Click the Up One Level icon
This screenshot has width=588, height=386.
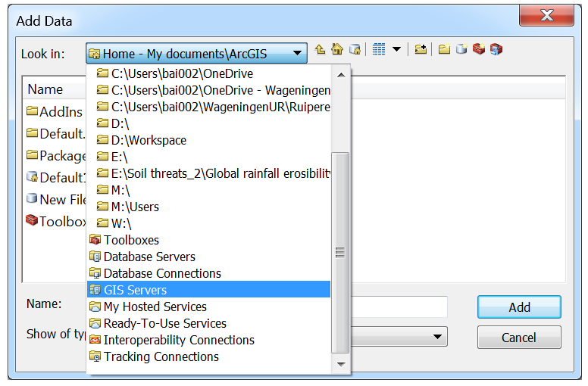pos(321,50)
